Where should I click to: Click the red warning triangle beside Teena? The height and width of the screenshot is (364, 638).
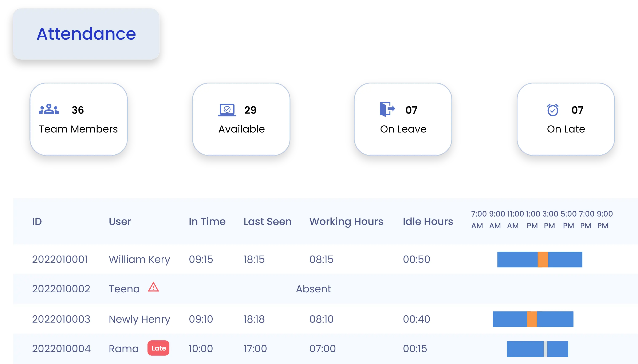point(153,287)
